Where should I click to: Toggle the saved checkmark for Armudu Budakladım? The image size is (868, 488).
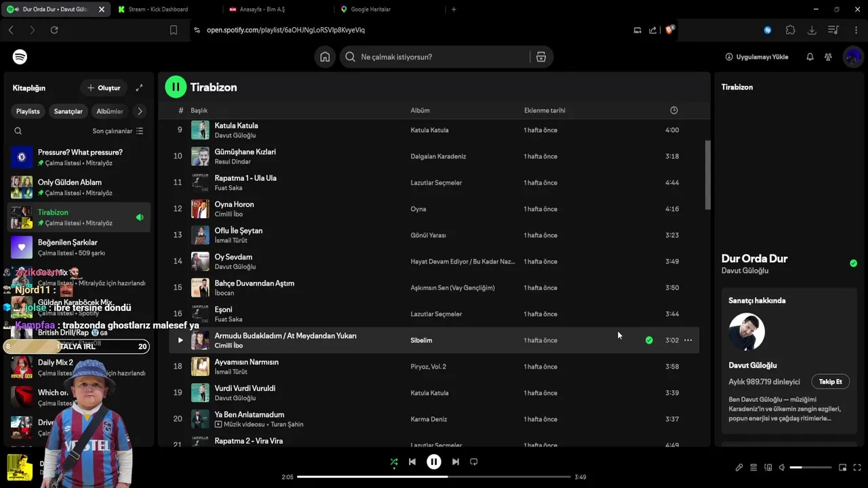(x=649, y=340)
